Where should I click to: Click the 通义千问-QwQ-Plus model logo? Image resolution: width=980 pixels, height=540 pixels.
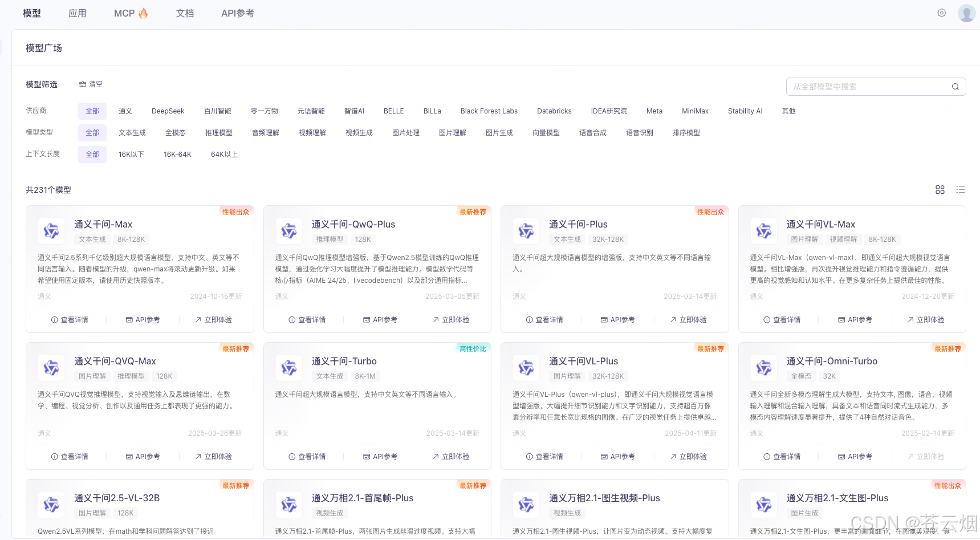click(289, 231)
